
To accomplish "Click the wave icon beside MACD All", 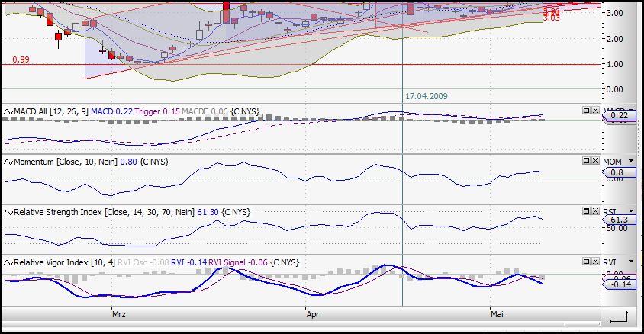I will point(8,111).
